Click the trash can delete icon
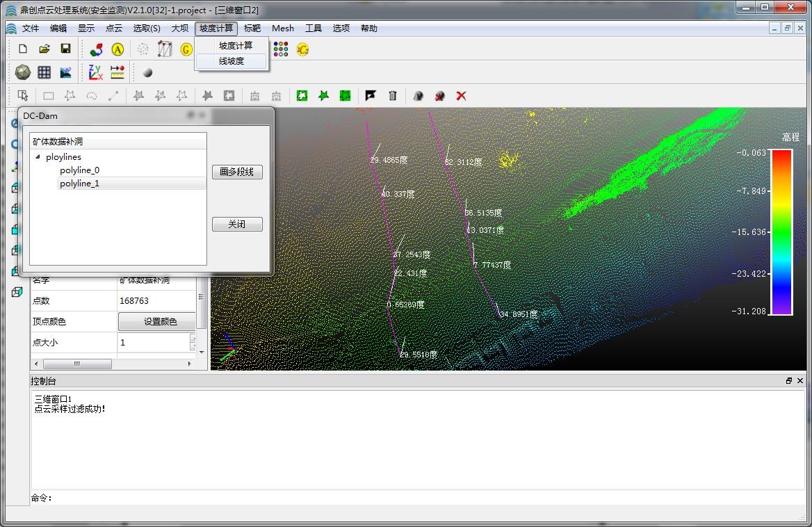Screen dimensions: 812x527 (x=392, y=96)
